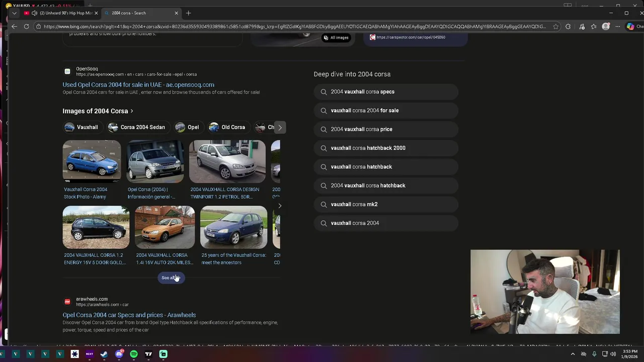Open the gold Corsa 1.4i auto thumbnail
Image resolution: width=644 pixels, height=362 pixels.
click(x=165, y=227)
